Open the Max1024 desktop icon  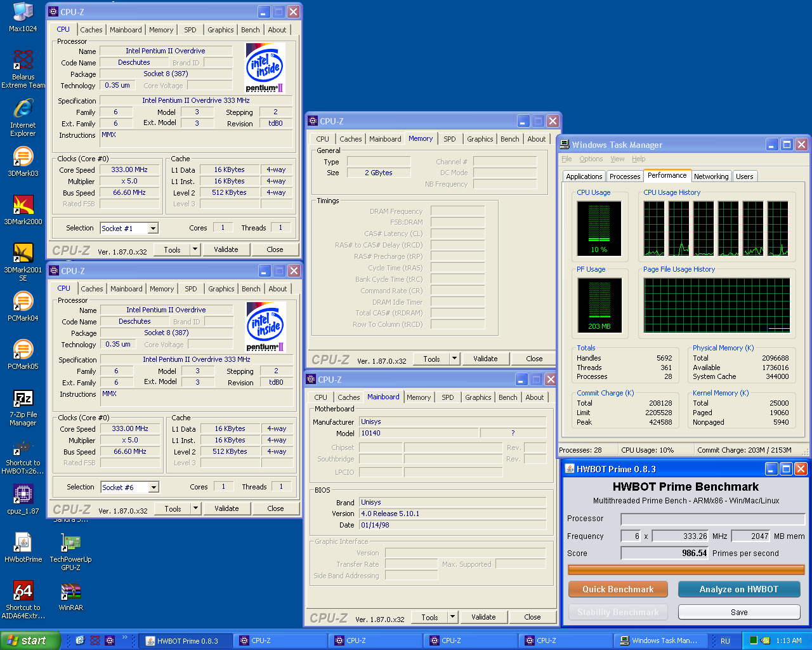tap(23, 17)
